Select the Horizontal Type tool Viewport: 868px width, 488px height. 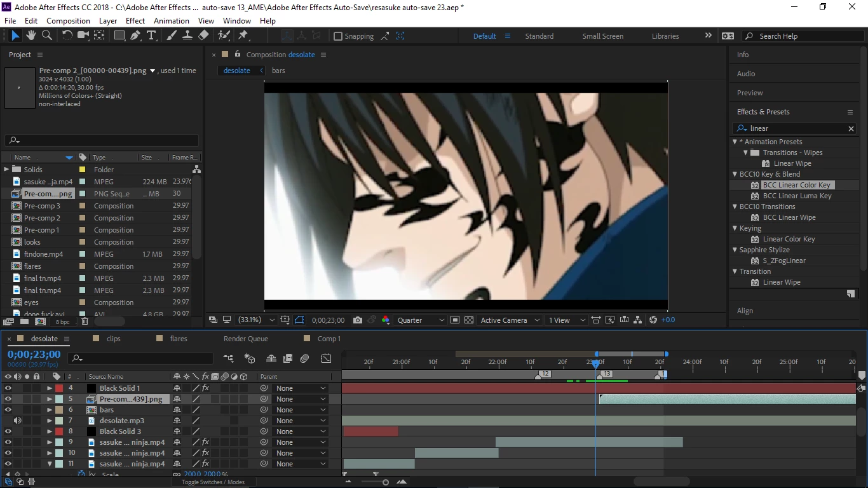(151, 36)
